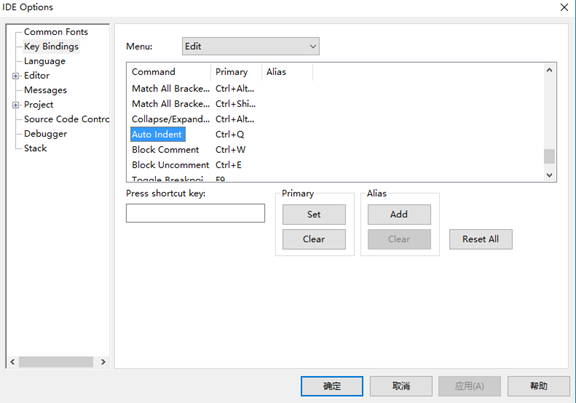
Task: Click the Primary column header
Action: tap(236, 72)
